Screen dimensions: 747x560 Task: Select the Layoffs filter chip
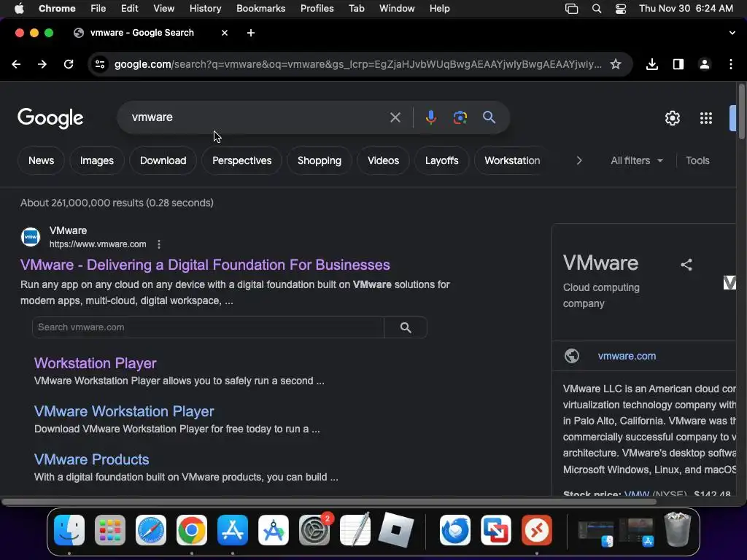point(441,160)
